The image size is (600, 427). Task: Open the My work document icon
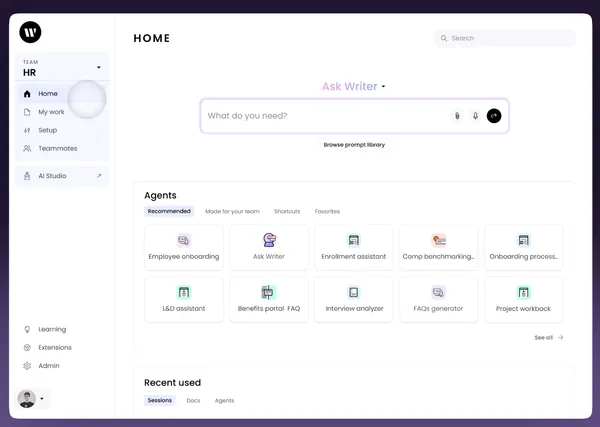click(27, 112)
